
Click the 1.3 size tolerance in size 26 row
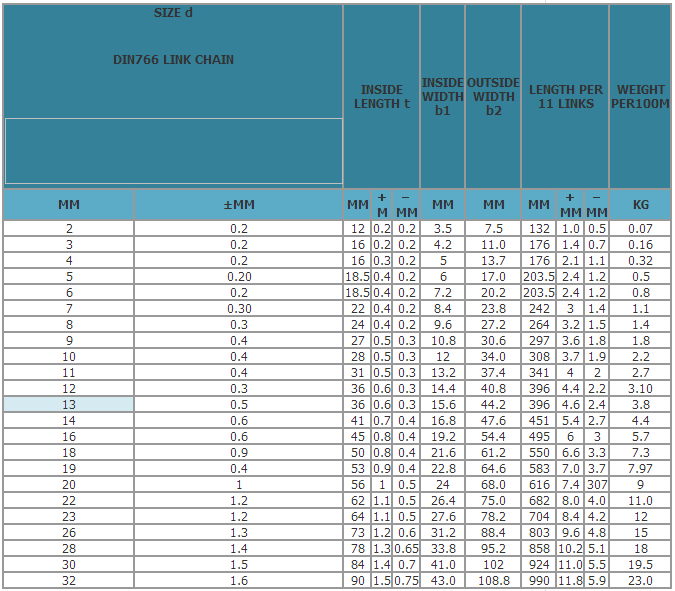(x=238, y=532)
